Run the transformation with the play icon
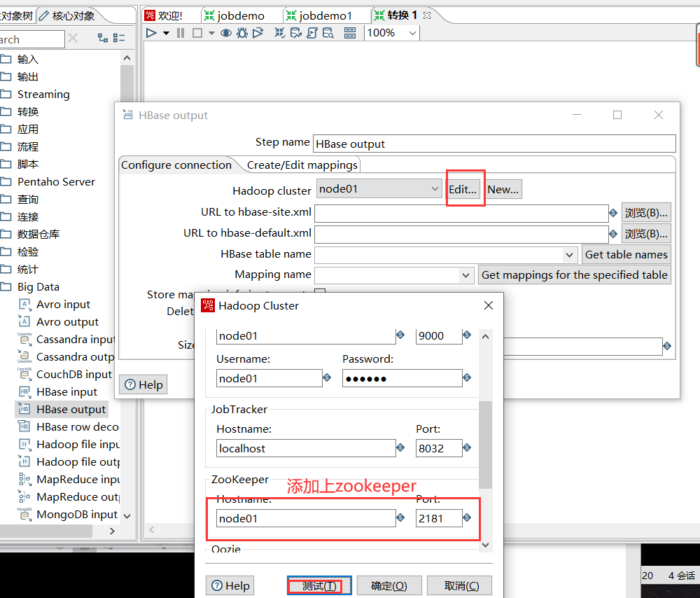 pyautogui.click(x=150, y=32)
